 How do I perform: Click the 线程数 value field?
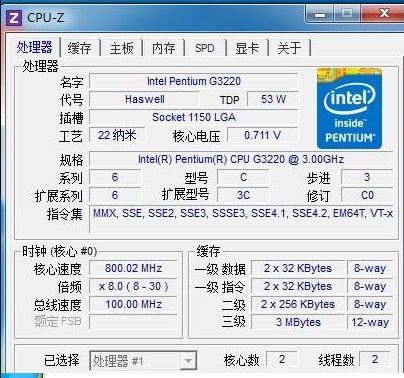[x=375, y=359]
